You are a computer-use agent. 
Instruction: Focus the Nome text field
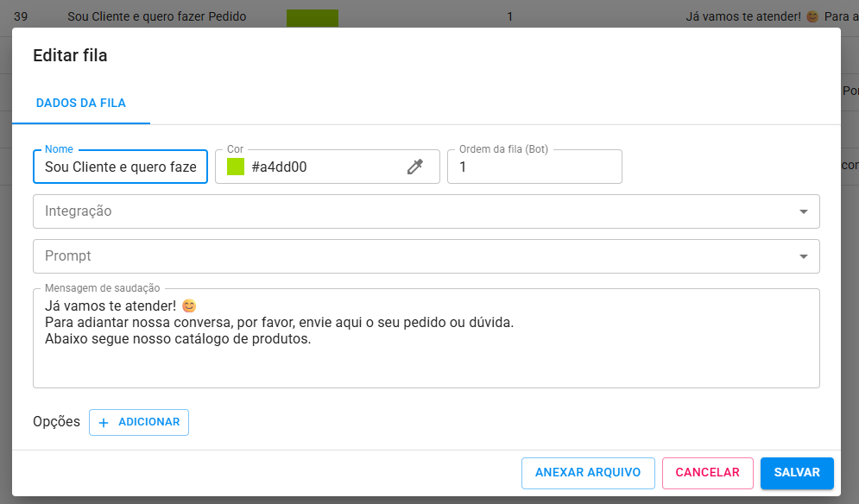click(120, 167)
